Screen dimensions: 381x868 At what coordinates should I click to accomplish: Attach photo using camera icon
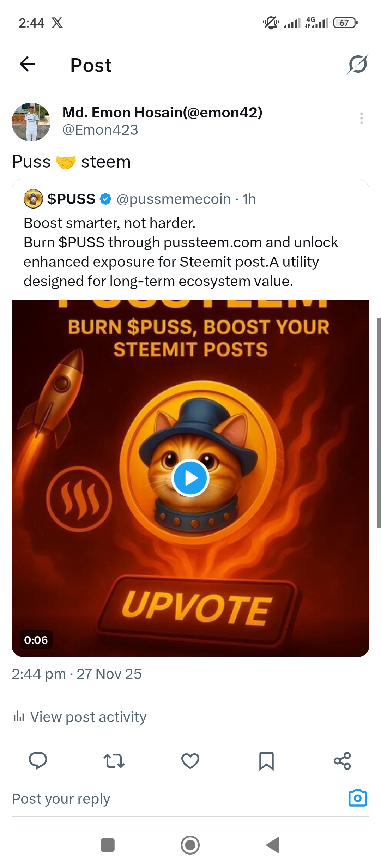[x=358, y=798]
